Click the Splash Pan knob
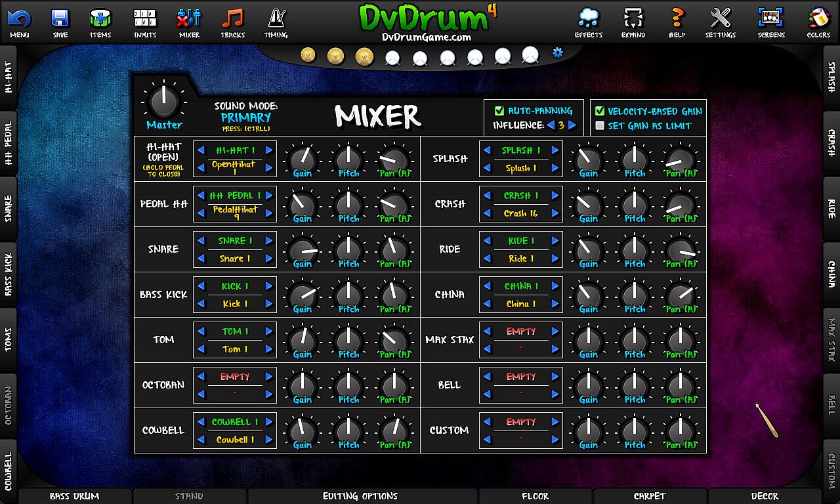Image resolution: width=840 pixels, height=504 pixels. 681,159
